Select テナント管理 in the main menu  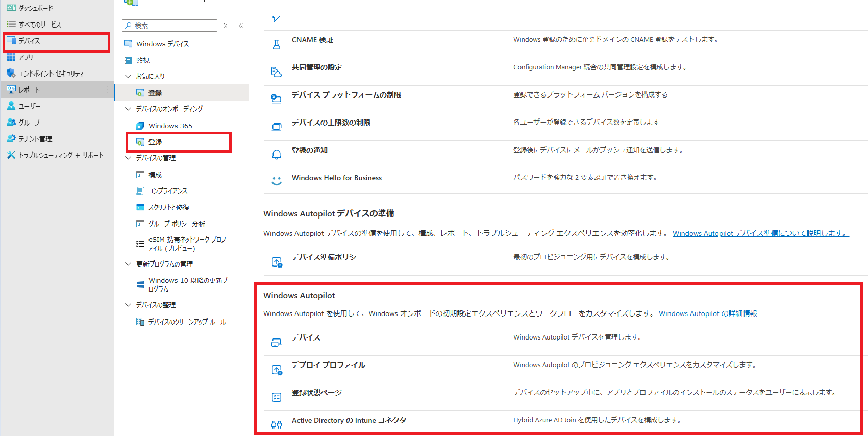[x=35, y=139]
